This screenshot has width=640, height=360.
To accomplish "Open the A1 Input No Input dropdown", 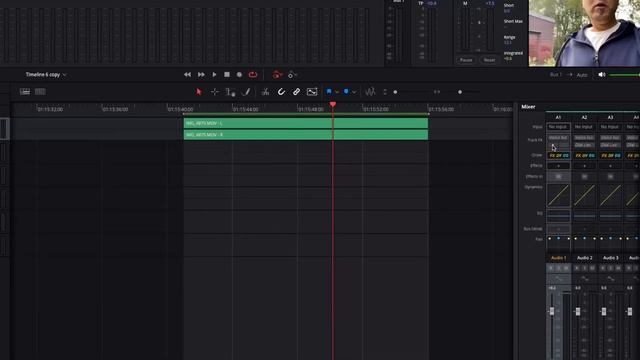I will [x=558, y=127].
